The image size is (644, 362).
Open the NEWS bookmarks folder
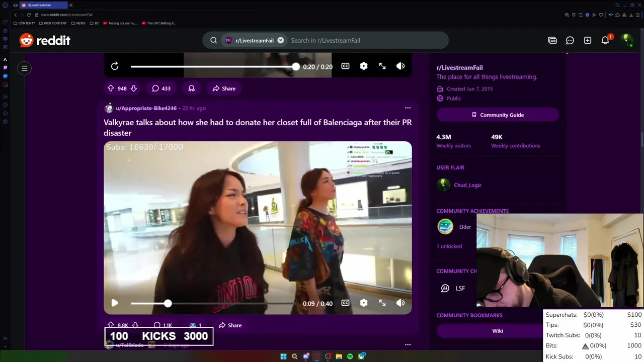(78, 23)
